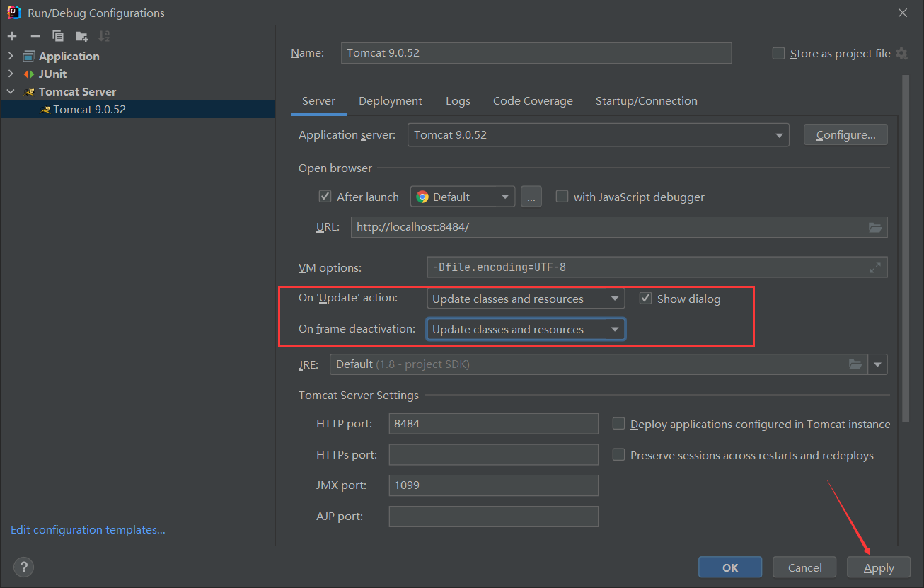This screenshot has height=588, width=924.
Task: Open Application server dropdown
Action: pyautogui.click(x=599, y=135)
